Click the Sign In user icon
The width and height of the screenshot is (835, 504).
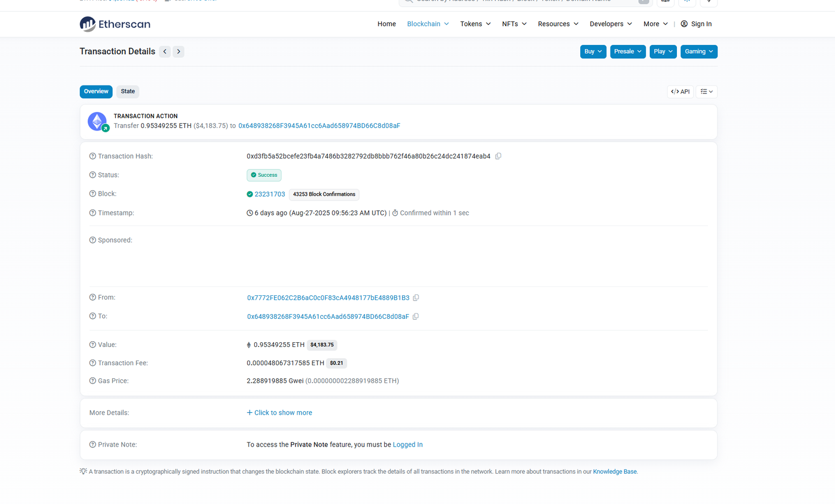click(684, 24)
